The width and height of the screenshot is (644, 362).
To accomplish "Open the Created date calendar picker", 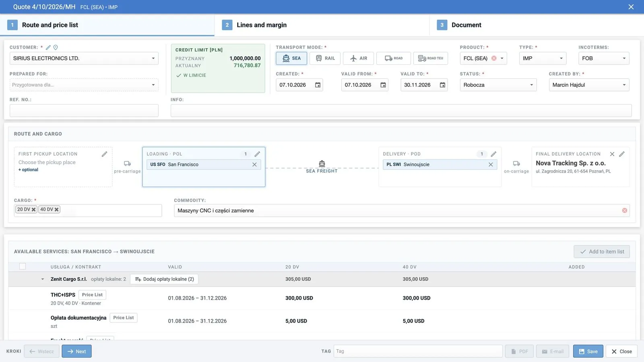I will click(x=318, y=85).
